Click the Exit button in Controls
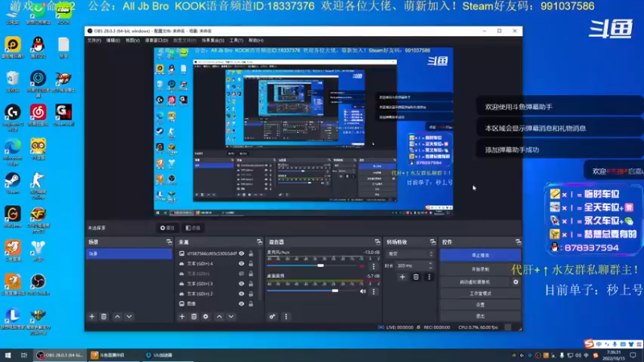The width and height of the screenshot is (644, 362). click(480, 316)
